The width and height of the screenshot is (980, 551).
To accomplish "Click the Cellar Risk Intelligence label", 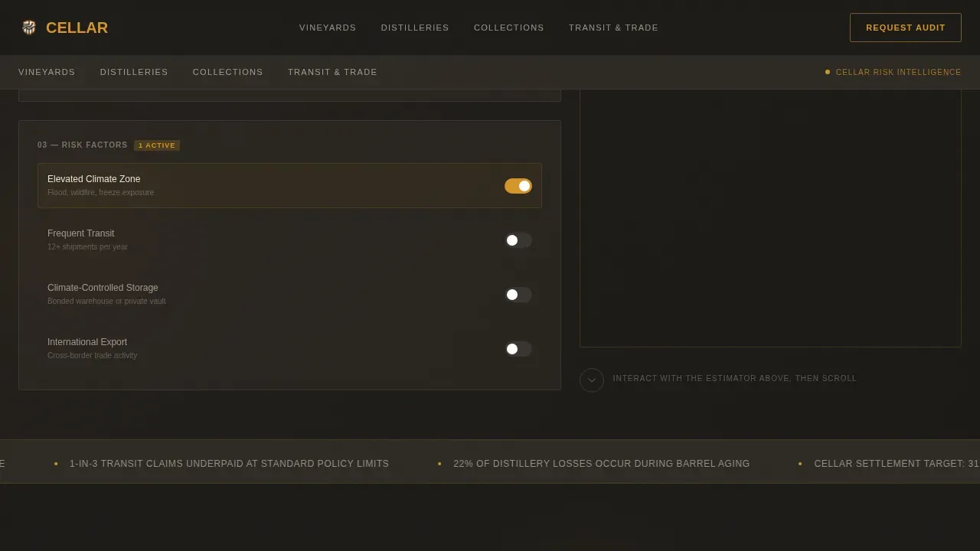I will 898,72.
